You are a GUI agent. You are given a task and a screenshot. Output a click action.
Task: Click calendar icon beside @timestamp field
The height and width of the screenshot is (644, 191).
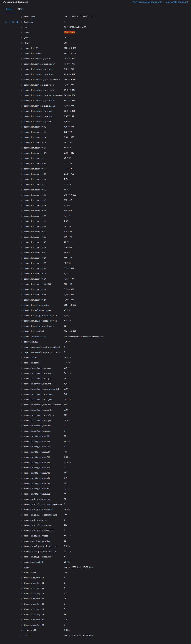point(21,17)
